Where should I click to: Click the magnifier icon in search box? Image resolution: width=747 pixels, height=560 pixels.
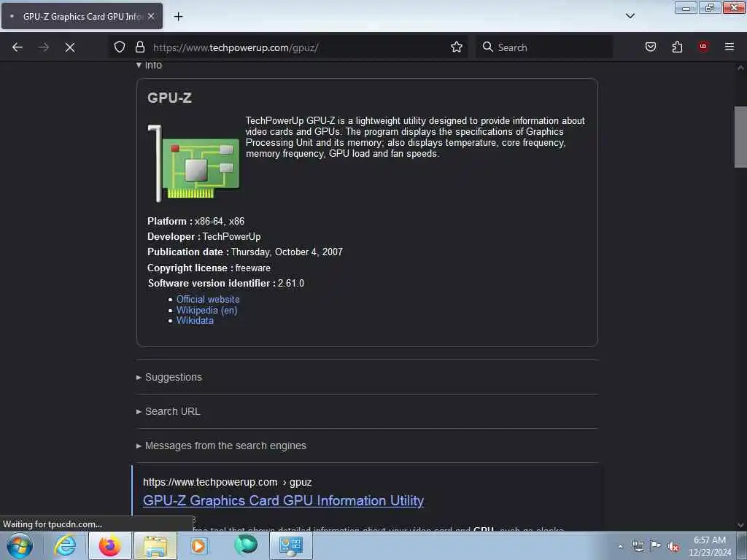(x=487, y=47)
